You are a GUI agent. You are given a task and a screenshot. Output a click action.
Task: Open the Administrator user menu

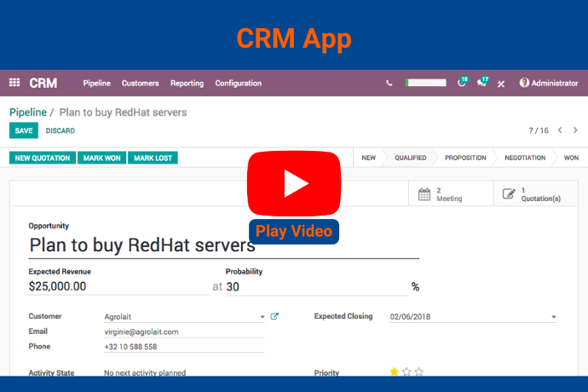pyautogui.click(x=549, y=84)
